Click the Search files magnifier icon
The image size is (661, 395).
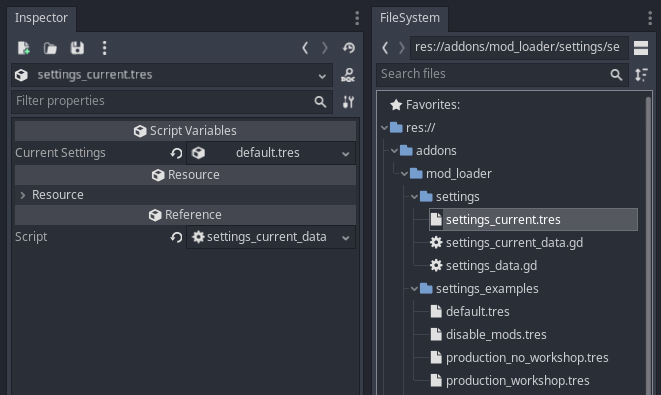click(x=616, y=75)
